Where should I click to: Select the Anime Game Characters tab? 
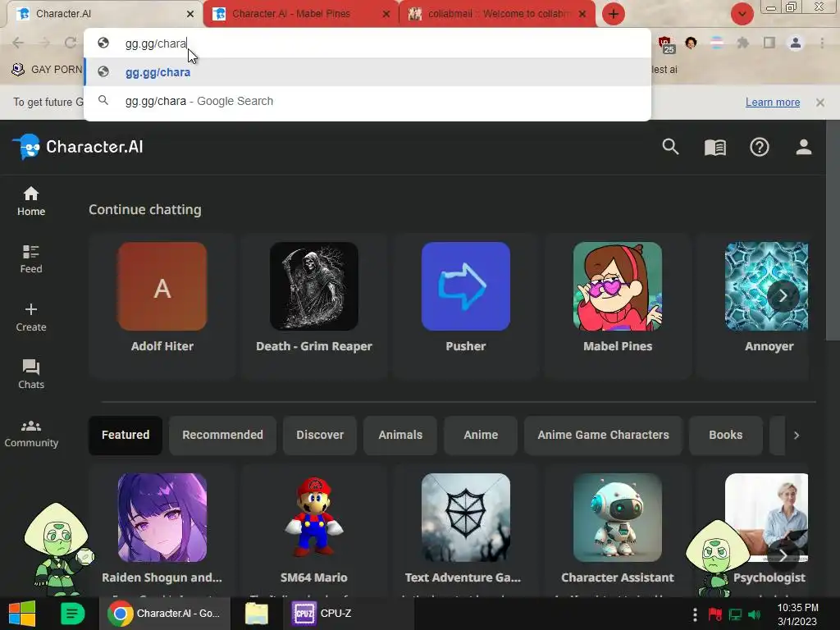603,435
